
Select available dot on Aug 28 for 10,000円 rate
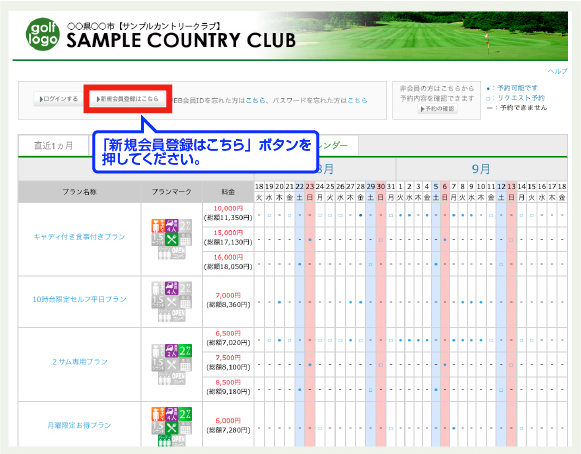361,215
